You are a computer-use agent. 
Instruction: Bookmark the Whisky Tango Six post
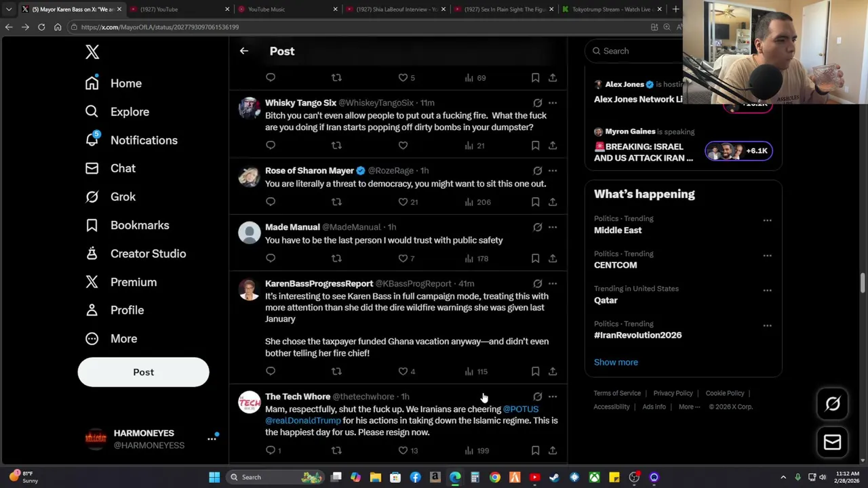point(535,145)
